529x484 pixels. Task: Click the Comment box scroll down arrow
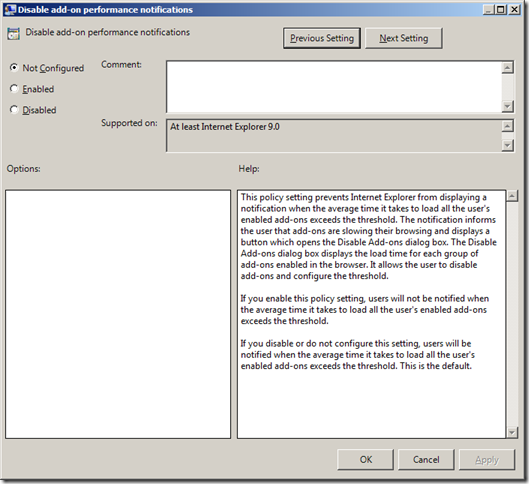click(507, 106)
